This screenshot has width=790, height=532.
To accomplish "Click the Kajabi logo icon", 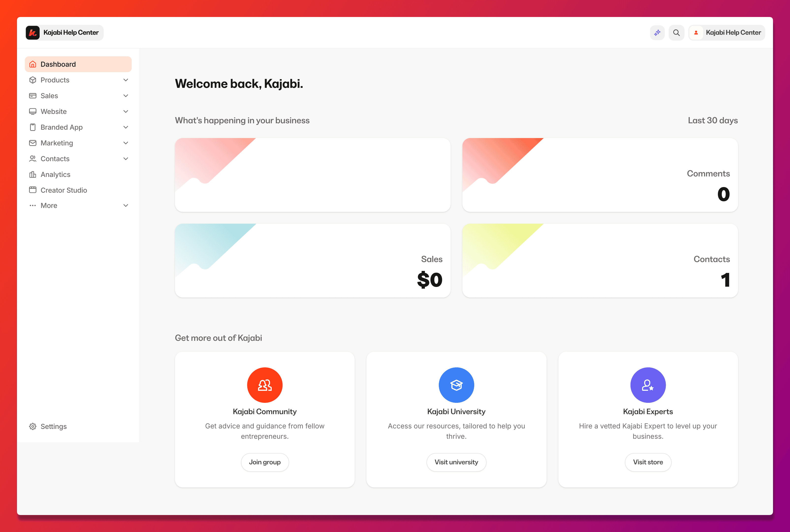I will click(33, 32).
